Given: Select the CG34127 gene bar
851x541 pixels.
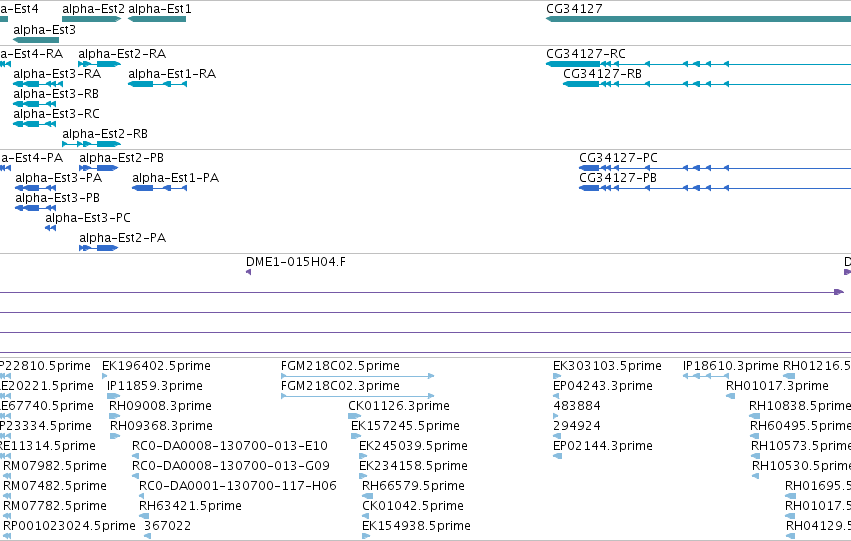Looking at the screenshot, I should [x=698, y=19].
